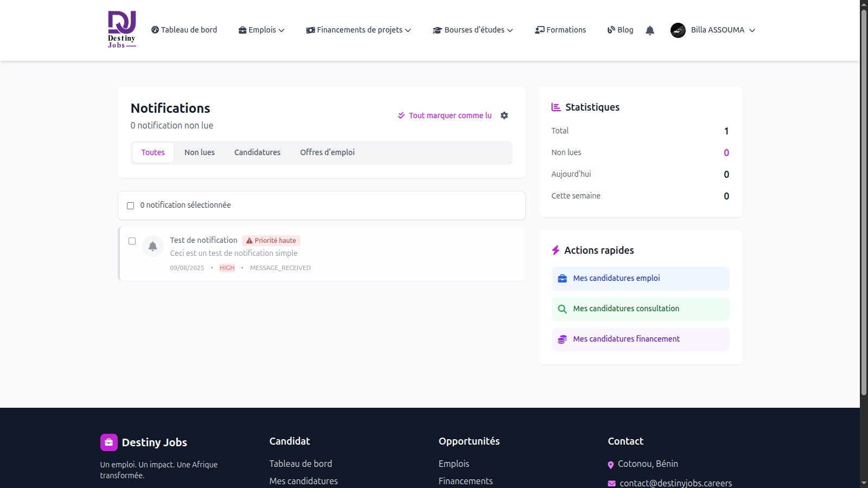Click Billa ASSOUMA profile avatar
Viewport: 868px width, 488px height.
pyautogui.click(x=678, y=30)
